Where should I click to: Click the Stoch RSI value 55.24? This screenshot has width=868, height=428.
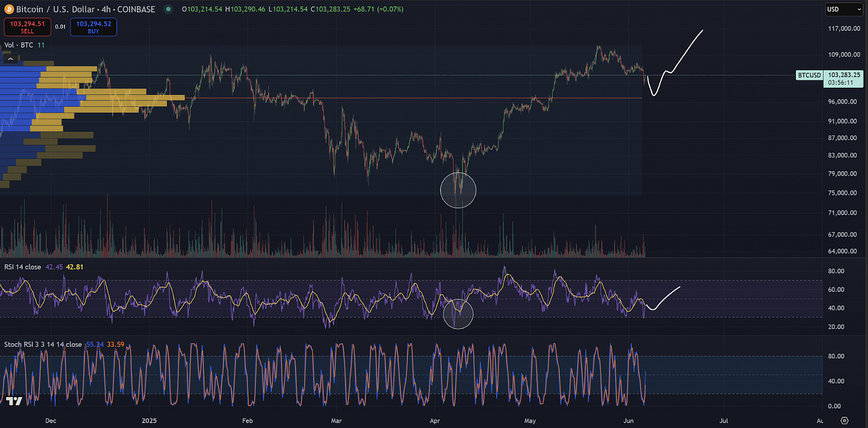(95, 345)
